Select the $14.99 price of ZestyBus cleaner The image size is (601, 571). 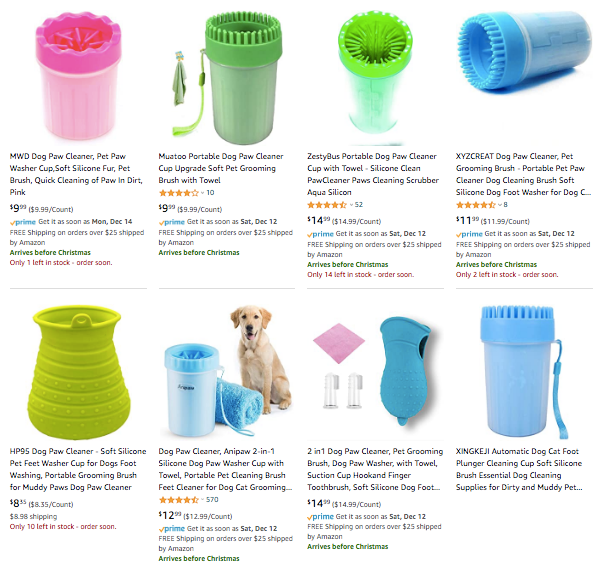click(319, 220)
